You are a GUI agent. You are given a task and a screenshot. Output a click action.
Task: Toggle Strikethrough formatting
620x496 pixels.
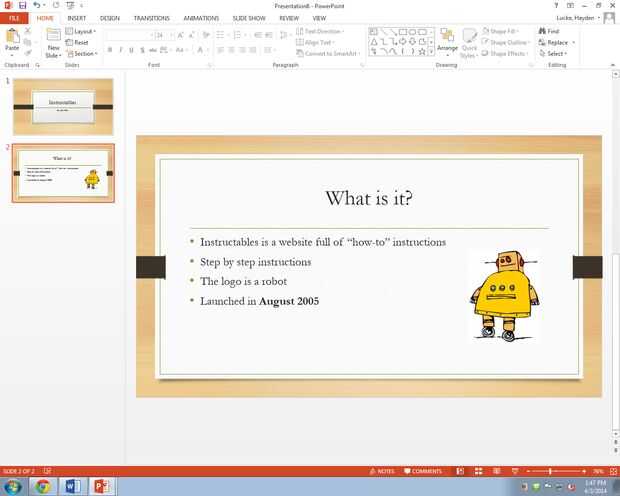pos(153,50)
